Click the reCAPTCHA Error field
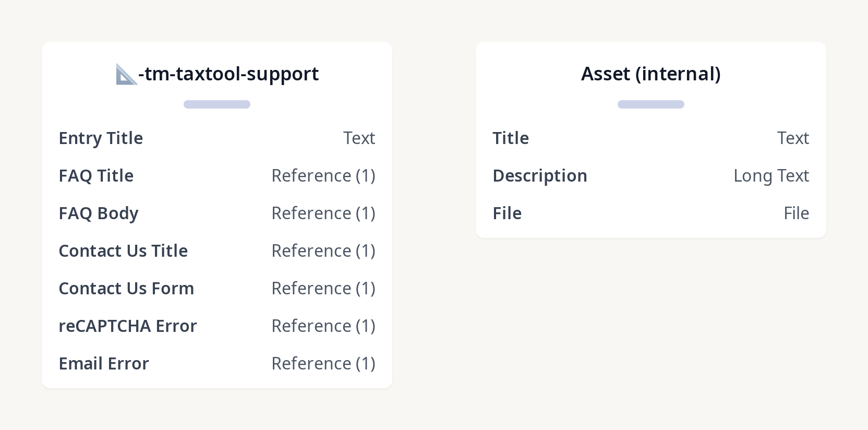868x430 pixels. (128, 326)
